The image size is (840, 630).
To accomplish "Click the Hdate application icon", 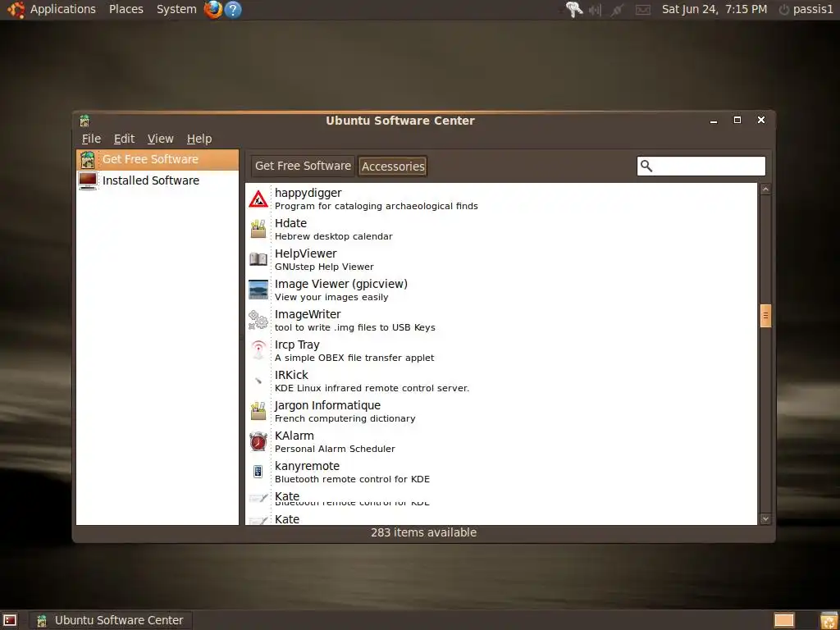I will [x=258, y=230].
